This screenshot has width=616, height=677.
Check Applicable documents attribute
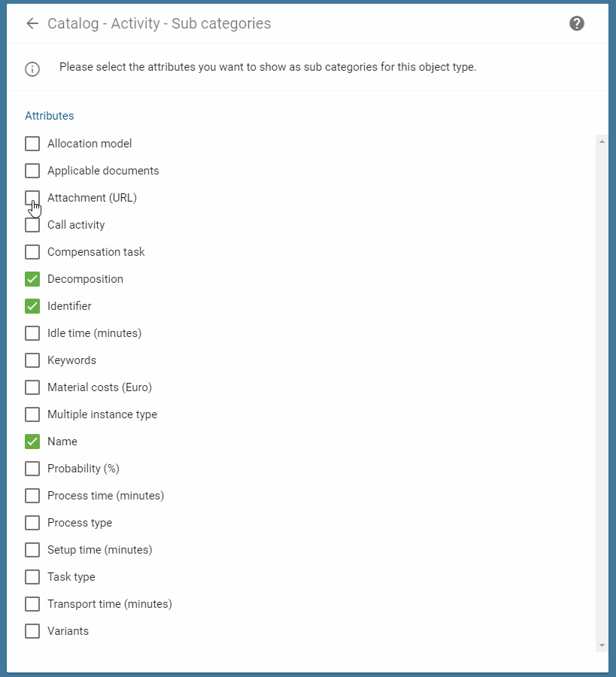[32, 170]
